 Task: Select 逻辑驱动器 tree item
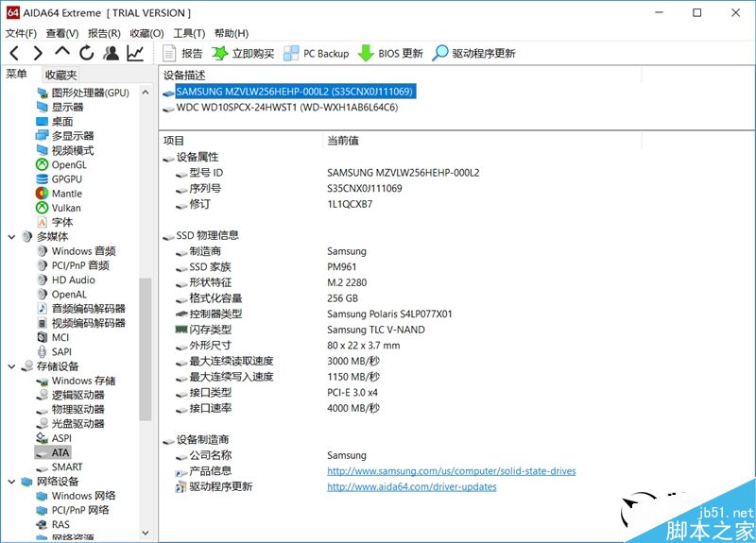(70, 395)
